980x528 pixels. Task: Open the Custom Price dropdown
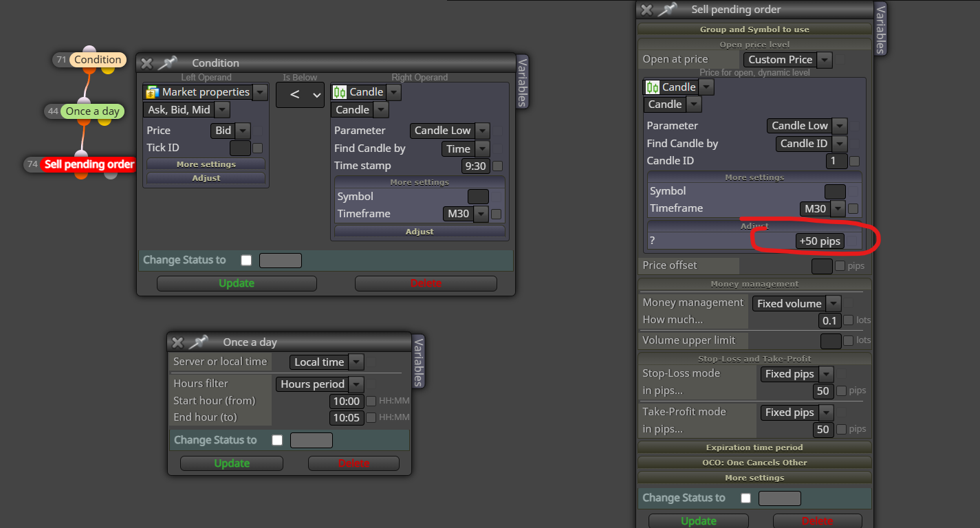(x=825, y=60)
